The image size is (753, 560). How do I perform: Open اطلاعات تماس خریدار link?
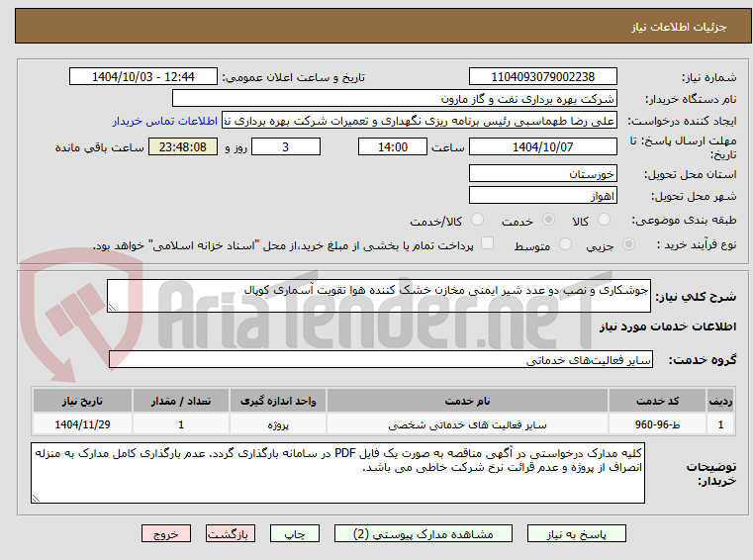pyautogui.click(x=165, y=121)
